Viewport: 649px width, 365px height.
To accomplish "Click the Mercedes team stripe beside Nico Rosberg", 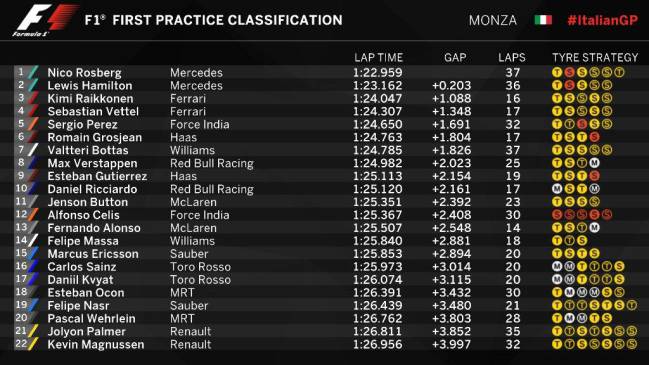I will 33,72.
